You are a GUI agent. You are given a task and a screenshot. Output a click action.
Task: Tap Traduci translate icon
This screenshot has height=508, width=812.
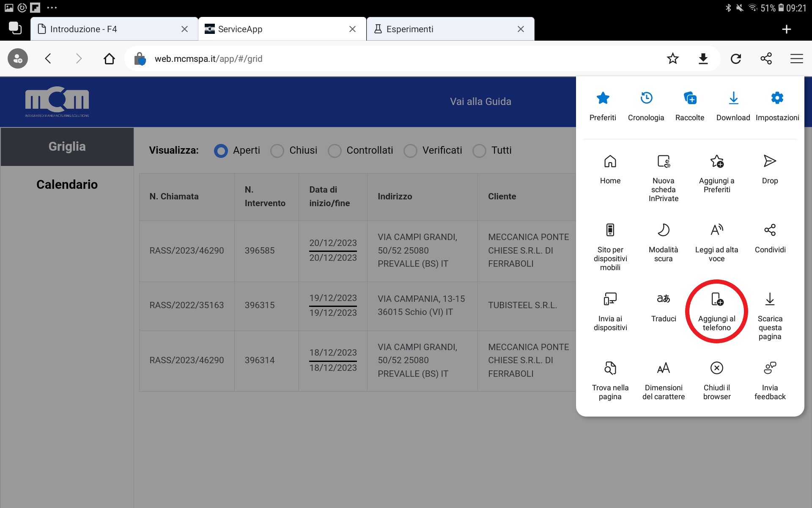click(663, 307)
